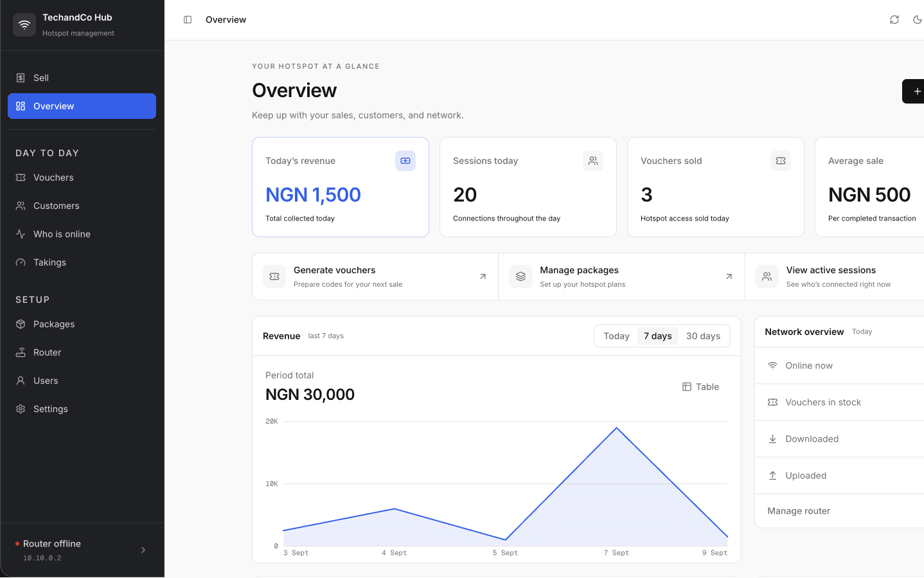Click the people icon beside View active sessions
Viewport: 924px width, 578px height.
coord(767,276)
